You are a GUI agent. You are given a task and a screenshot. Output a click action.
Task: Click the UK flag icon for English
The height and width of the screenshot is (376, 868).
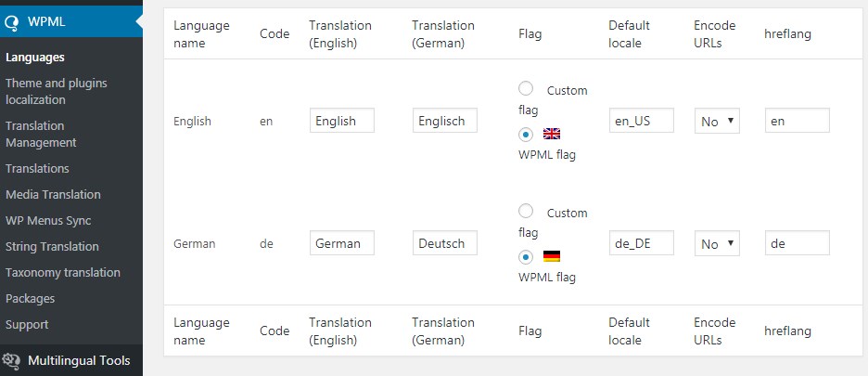coord(552,134)
